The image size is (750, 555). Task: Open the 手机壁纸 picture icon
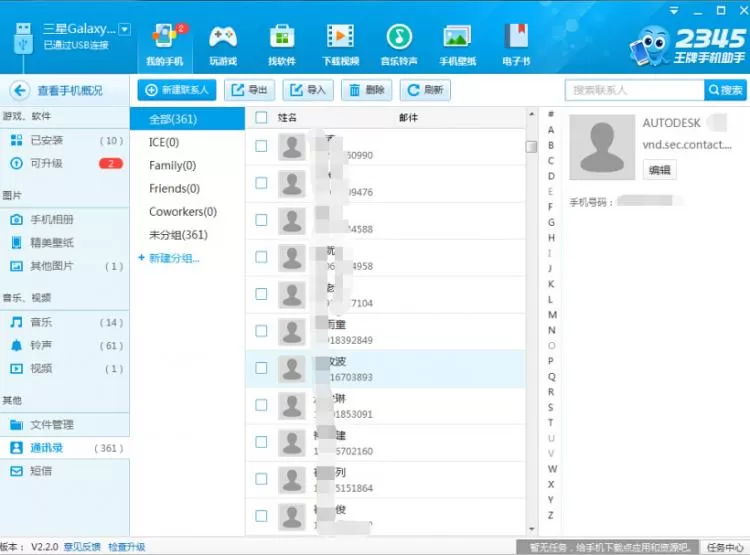(x=457, y=36)
